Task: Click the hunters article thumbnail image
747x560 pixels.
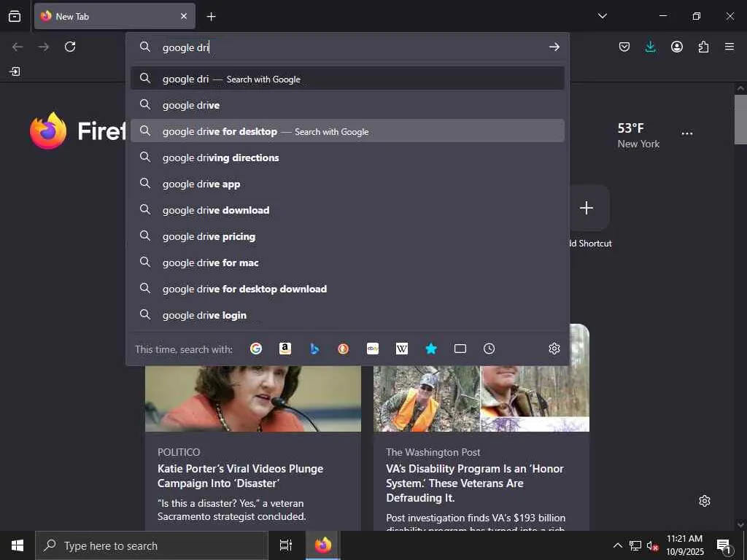Action: point(481,399)
